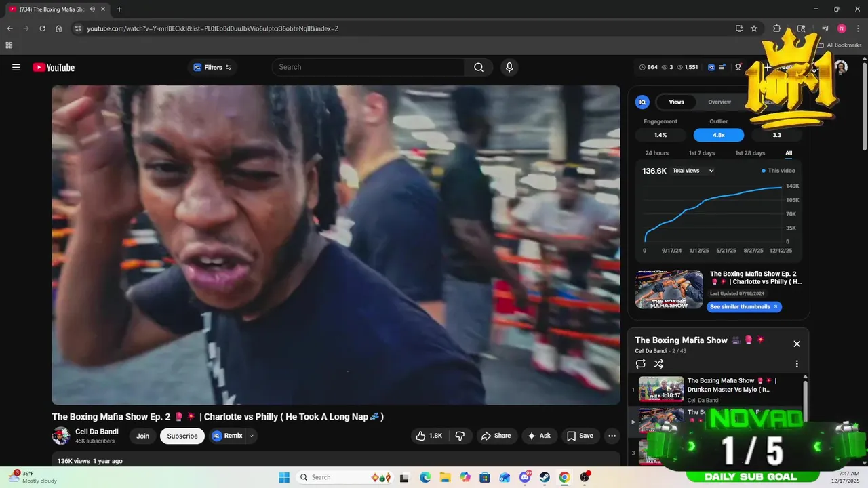Screen dimensions: 868x488
Task: Switch to the Overview tab
Action: (x=719, y=102)
